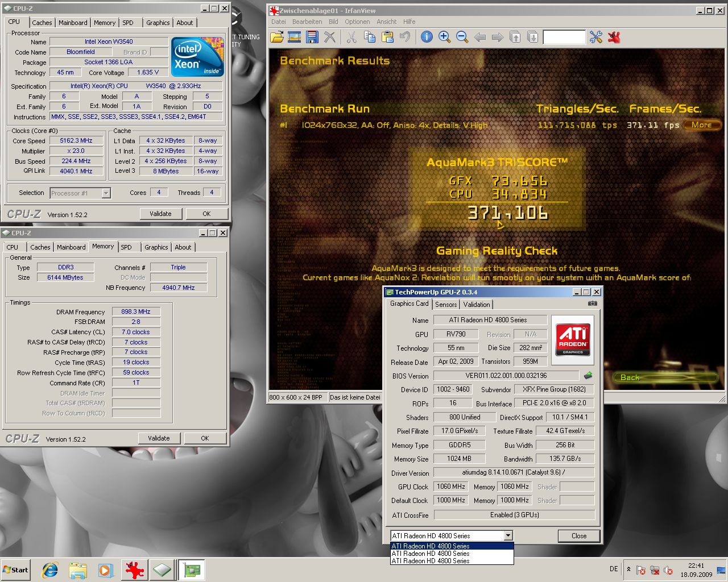Open the Bearbeiten menu in IrfanView
Image resolution: width=728 pixels, height=582 pixels.
(x=307, y=22)
